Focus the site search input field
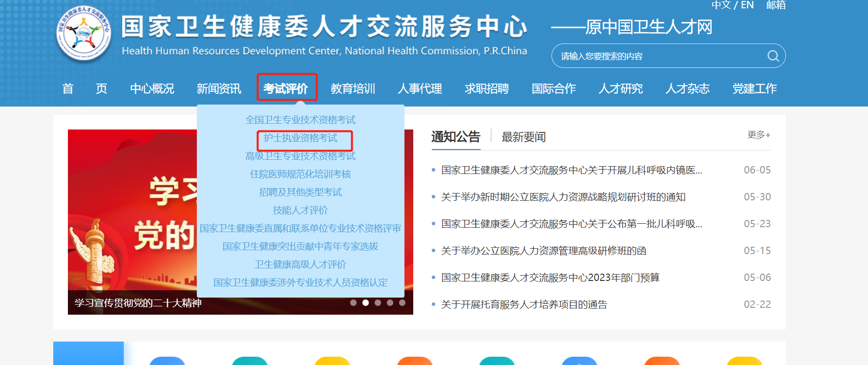868x365 pixels. click(x=668, y=56)
